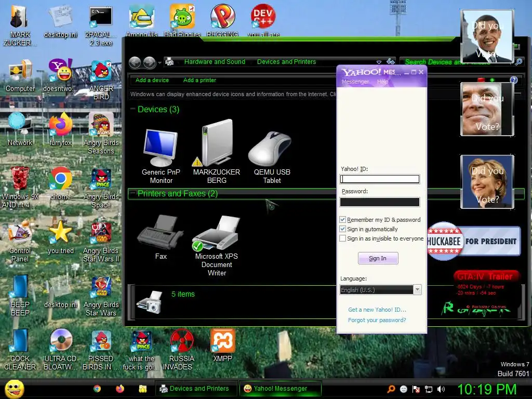Open the Among Us desktop shortcut
The image size is (532, 399).
pos(141,20)
